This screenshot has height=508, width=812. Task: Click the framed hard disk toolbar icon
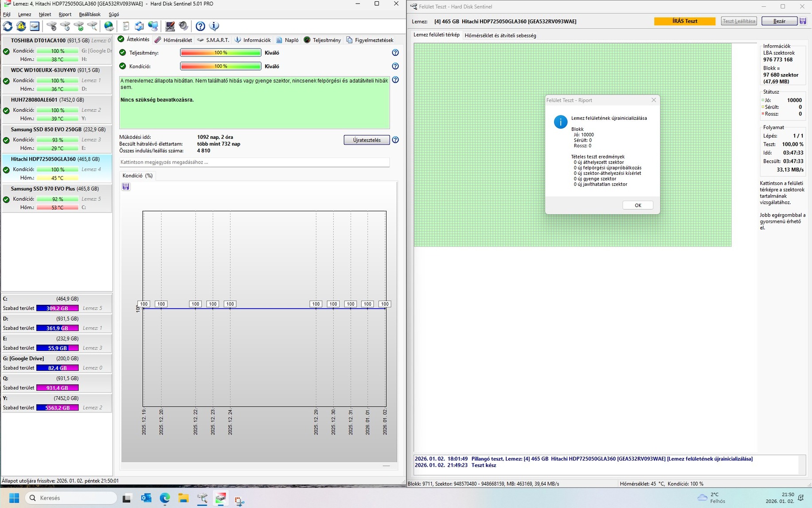[35, 26]
